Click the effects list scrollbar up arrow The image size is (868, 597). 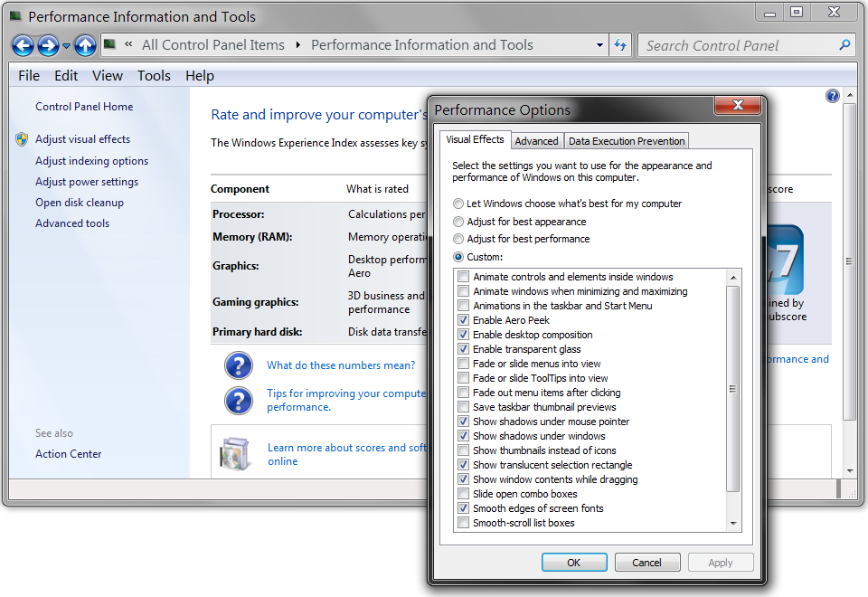733,277
